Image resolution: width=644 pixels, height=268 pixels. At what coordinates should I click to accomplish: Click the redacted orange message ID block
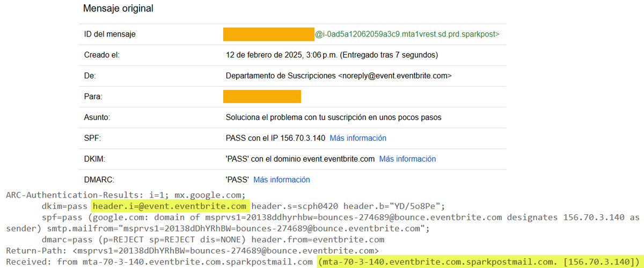click(269, 34)
